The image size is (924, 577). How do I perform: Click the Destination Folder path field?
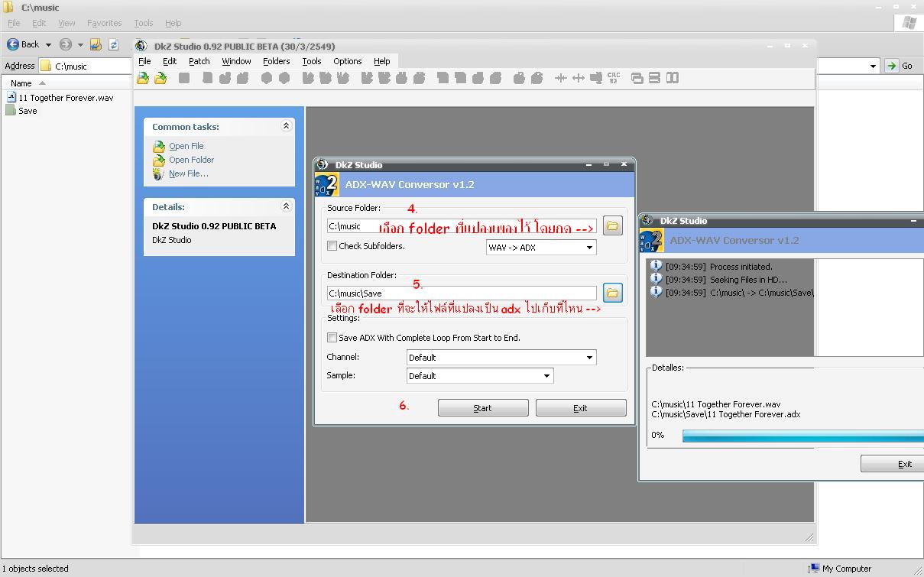coord(462,293)
